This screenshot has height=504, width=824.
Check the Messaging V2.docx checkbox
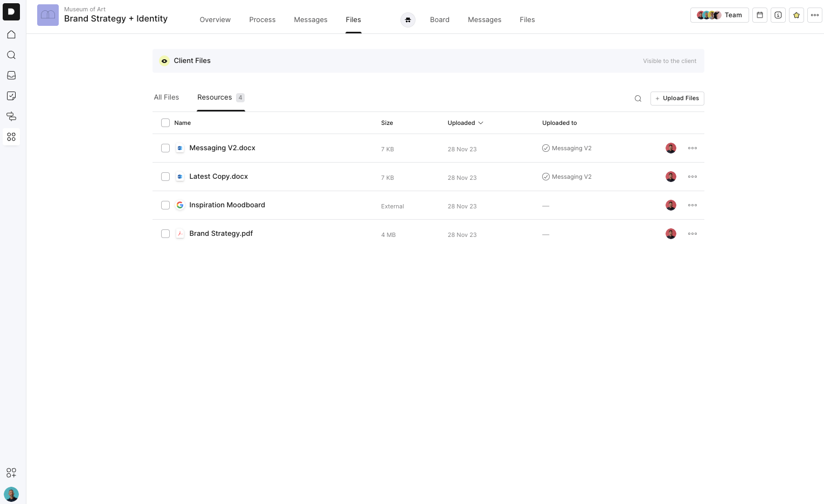165,148
